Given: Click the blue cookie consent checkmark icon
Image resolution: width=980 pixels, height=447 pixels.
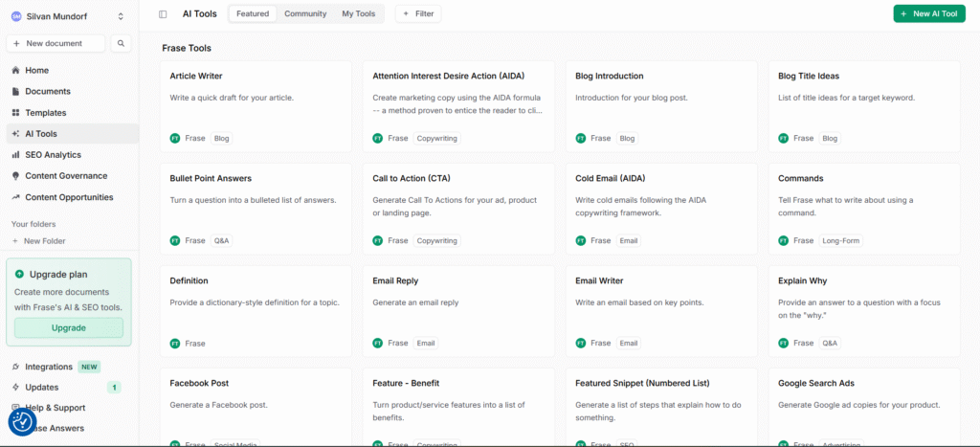Looking at the screenshot, I should coord(23,422).
